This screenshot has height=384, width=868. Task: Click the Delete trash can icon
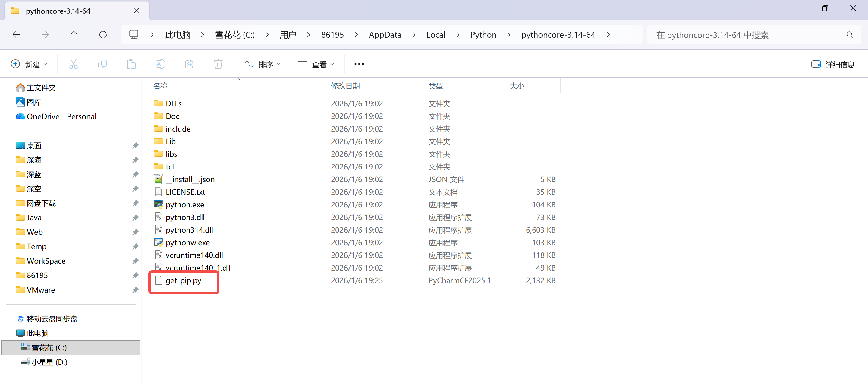218,64
